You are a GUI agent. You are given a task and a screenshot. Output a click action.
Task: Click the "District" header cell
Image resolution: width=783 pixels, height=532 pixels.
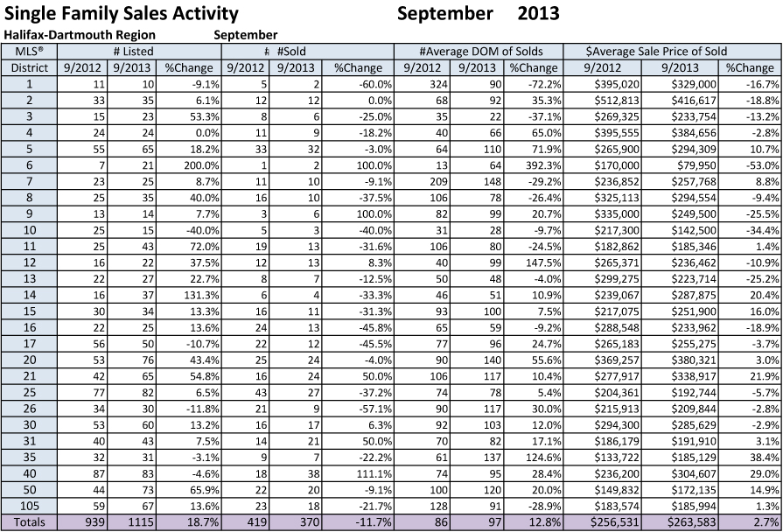point(29,67)
